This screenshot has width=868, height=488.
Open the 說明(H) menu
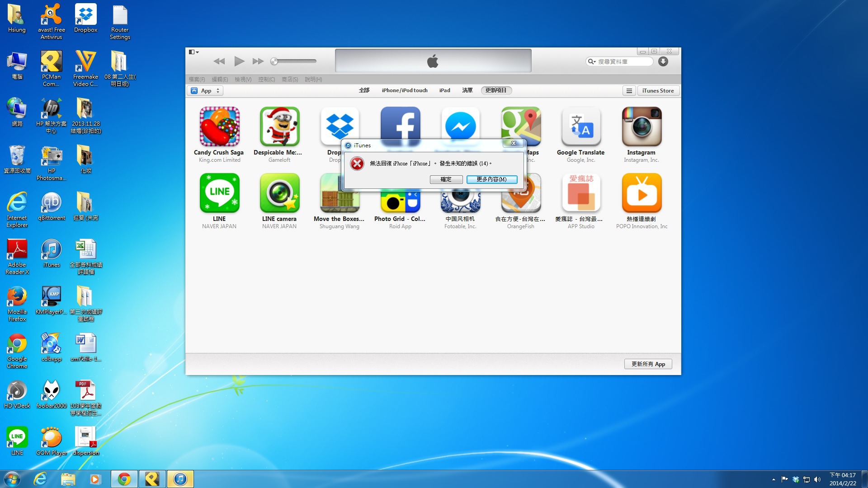313,80
